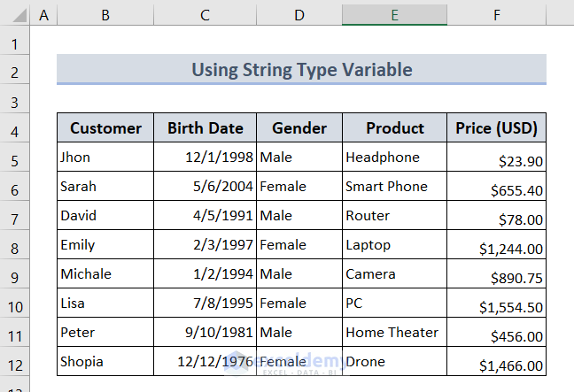Viewport: 574px width, 392px height.
Task: Click the 'Birth Date' header cell
Action: pyautogui.click(x=206, y=128)
